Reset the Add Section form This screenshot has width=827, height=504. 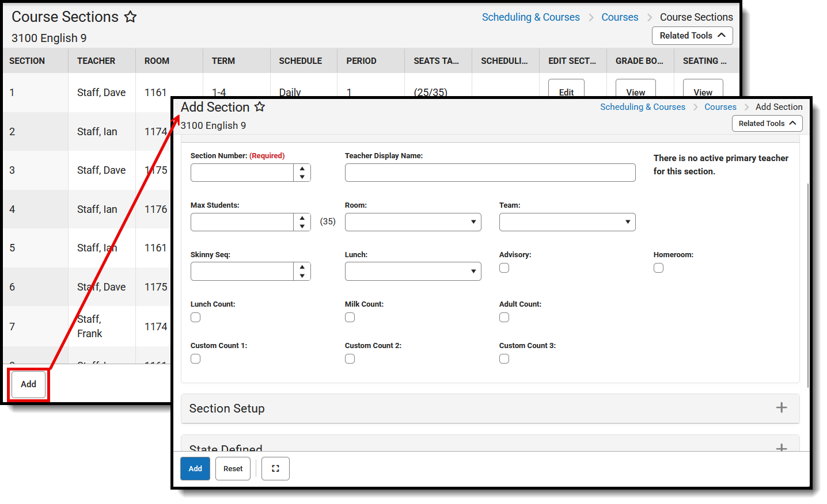233,468
